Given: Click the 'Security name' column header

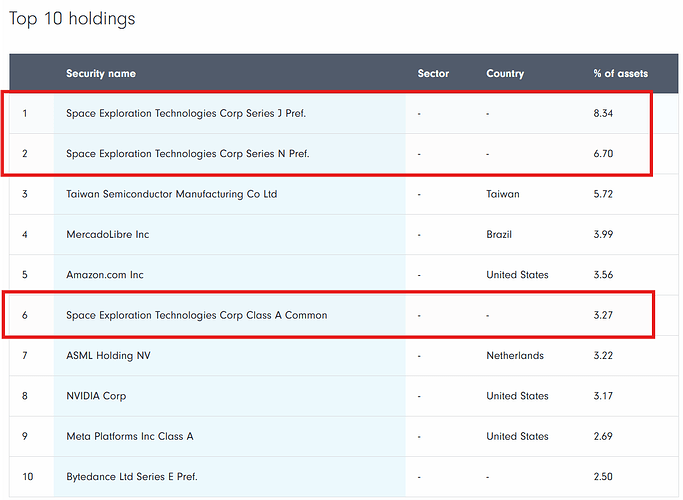Looking at the screenshot, I should (x=101, y=74).
